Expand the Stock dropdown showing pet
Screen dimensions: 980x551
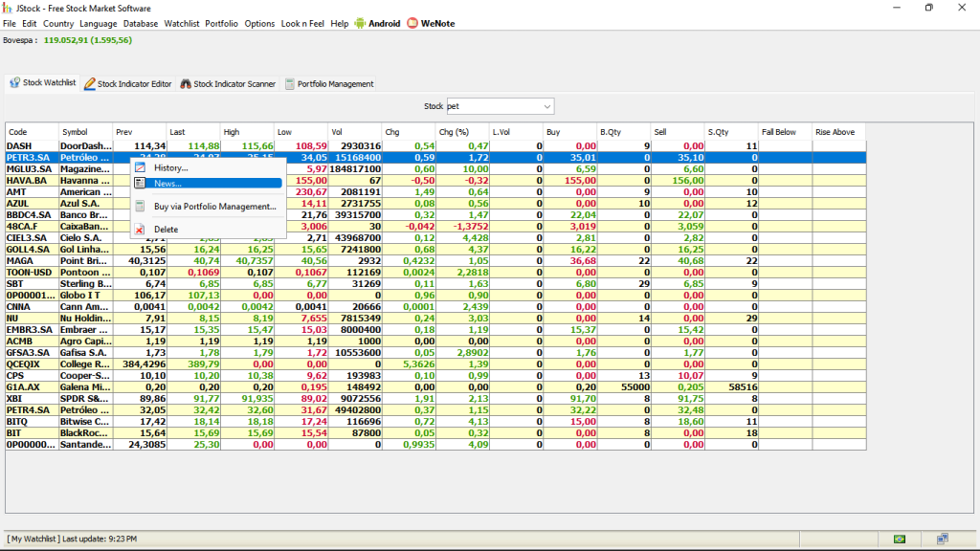[x=548, y=106]
